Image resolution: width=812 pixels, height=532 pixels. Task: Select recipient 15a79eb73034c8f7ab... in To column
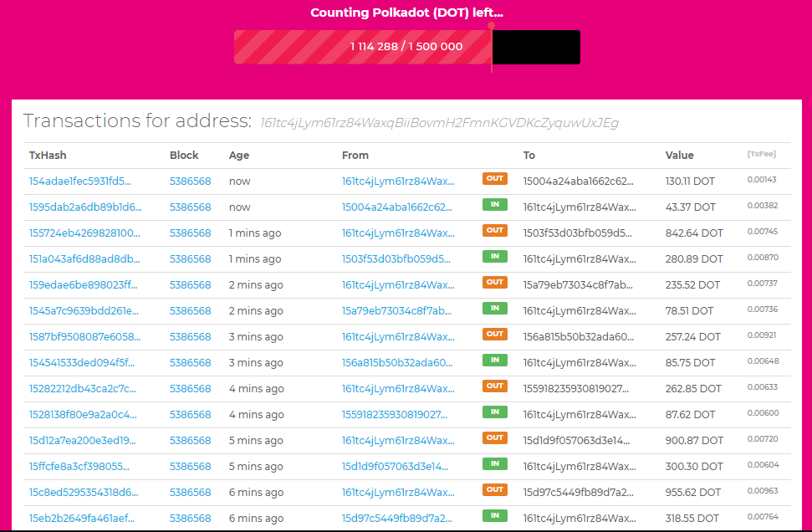point(578,285)
